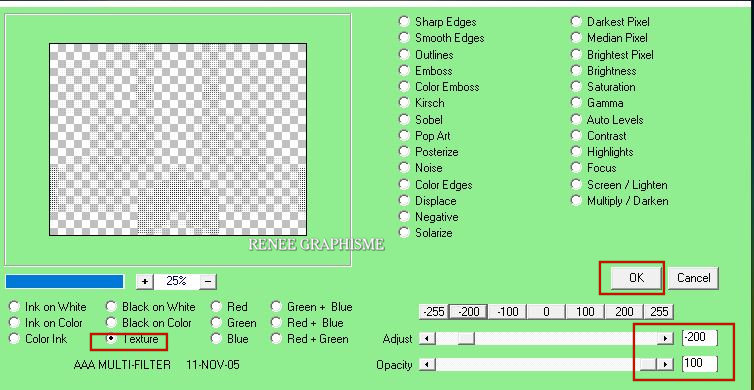Image resolution: width=754 pixels, height=390 pixels.
Task: Set preset value to 100
Action: click(x=585, y=312)
